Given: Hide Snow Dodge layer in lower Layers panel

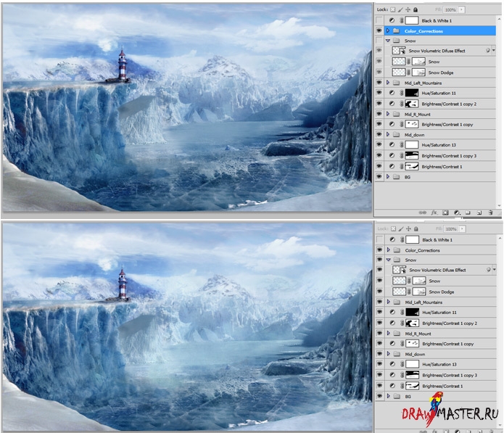Looking at the screenshot, I should [x=380, y=292].
